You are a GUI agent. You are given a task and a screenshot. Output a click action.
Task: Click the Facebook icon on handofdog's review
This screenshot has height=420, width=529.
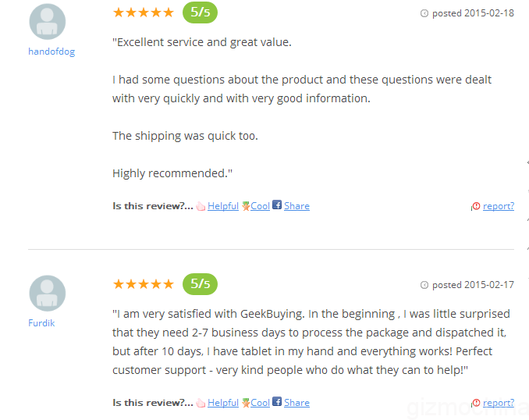click(x=277, y=205)
